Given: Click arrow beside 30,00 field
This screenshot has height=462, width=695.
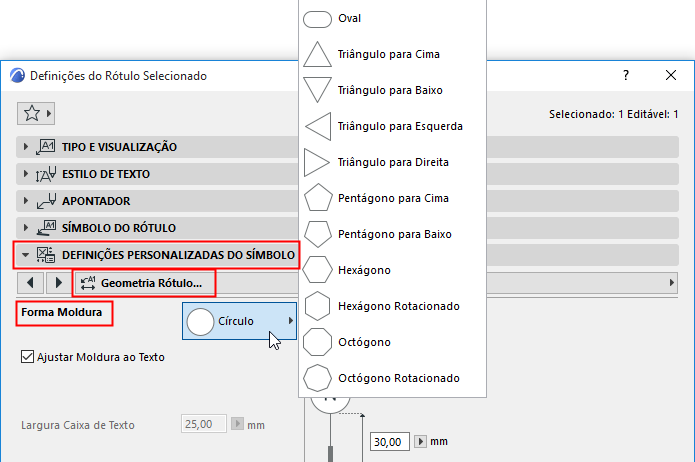Looking at the screenshot, I should pos(420,442).
